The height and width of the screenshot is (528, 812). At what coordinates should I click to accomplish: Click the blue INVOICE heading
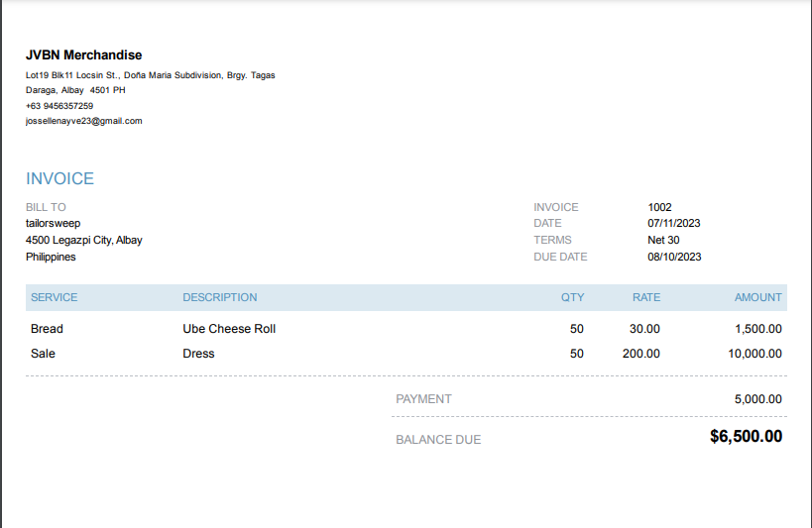pos(59,179)
